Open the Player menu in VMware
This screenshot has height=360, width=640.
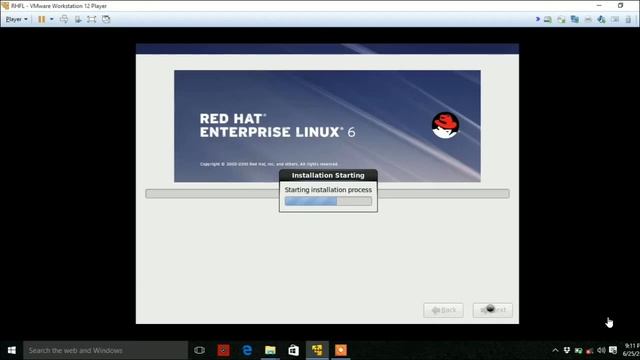tap(16, 19)
